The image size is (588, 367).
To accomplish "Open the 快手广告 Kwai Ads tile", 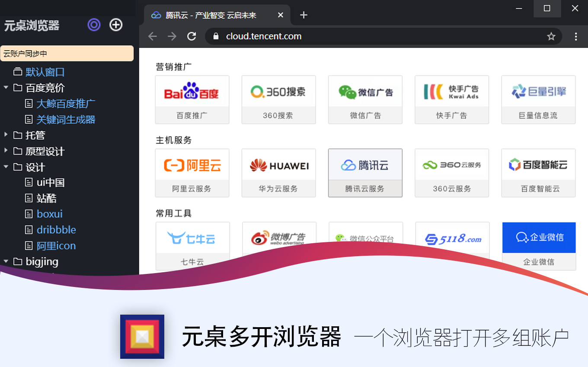I will (x=452, y=100).
